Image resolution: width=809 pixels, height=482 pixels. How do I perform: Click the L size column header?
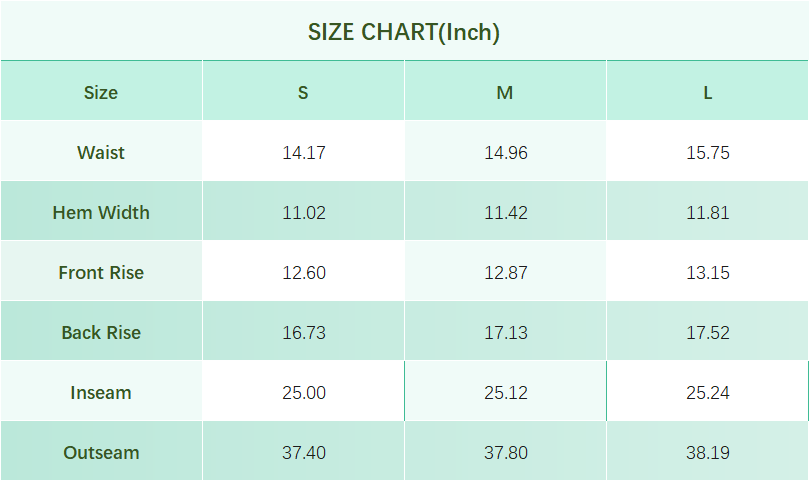click(707, 93)
